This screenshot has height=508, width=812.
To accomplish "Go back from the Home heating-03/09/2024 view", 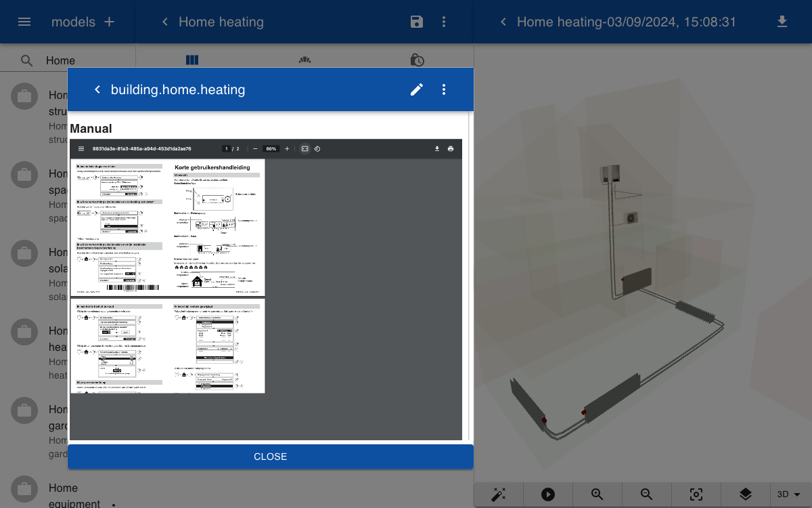I will point(503,22).
